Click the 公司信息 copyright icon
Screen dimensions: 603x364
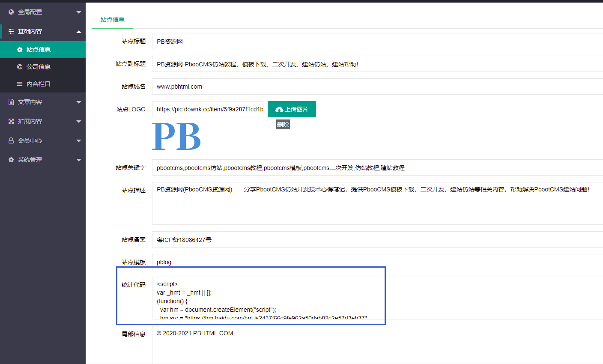(20, 67)
